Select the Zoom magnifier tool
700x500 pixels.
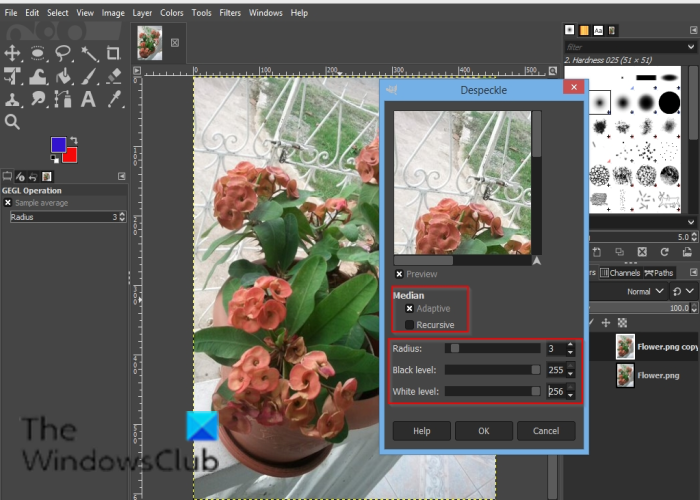(x=13, y=122)
